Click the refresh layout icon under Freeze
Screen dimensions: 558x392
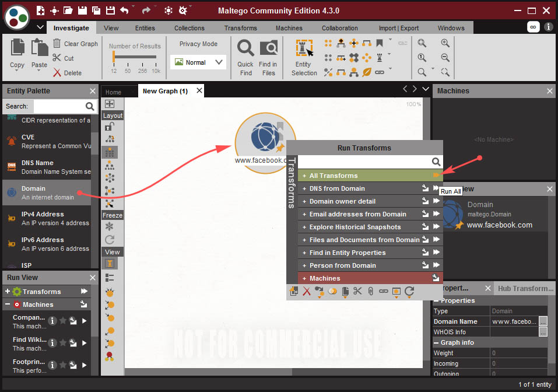tap(110, 239)
